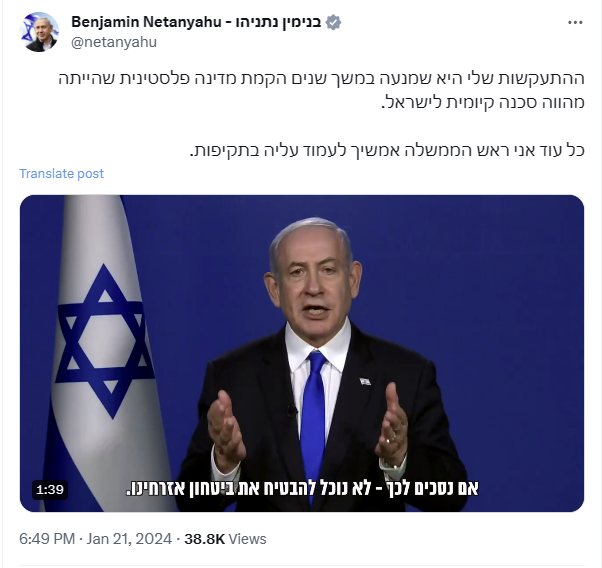Select the first Hebrew paragraph of the post
602x568 pixels.
pyautogui.click(x=321, y=90)
